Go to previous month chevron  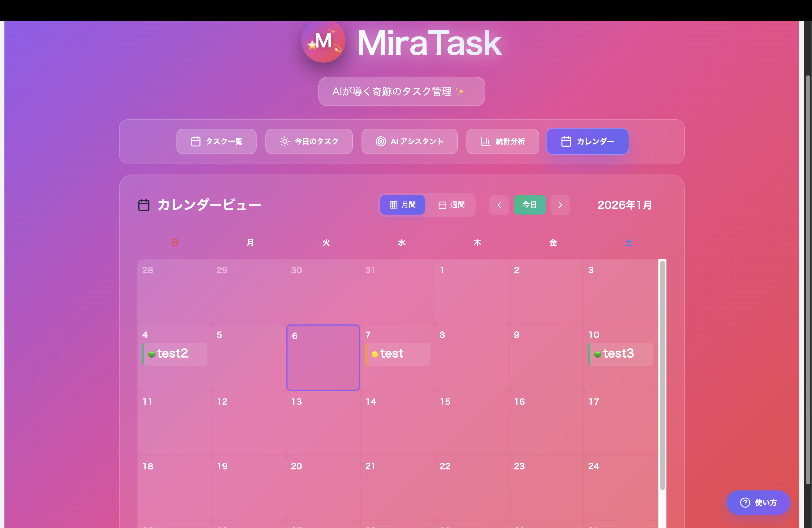pos(499,205)
